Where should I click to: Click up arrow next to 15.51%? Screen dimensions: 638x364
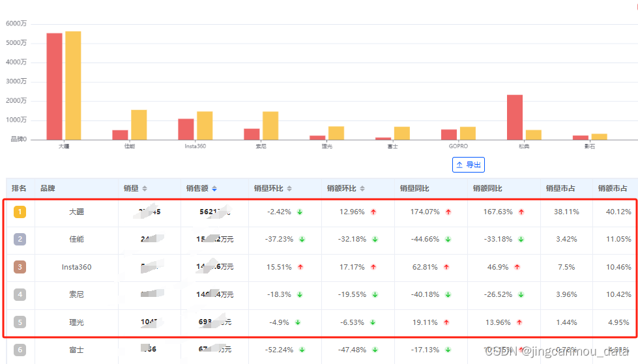coord(300,267)
